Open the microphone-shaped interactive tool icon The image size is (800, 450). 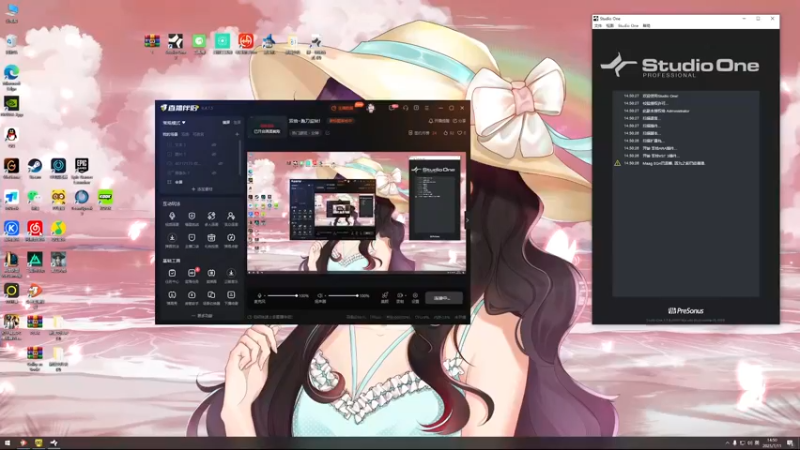point(172,218)
